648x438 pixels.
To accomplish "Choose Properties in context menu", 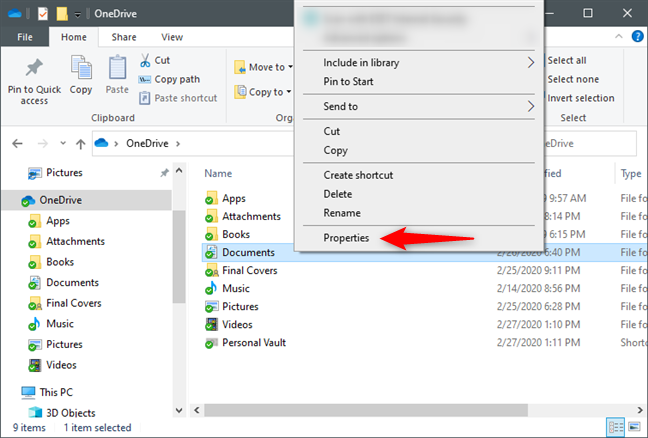I will (x=346, y=238).
